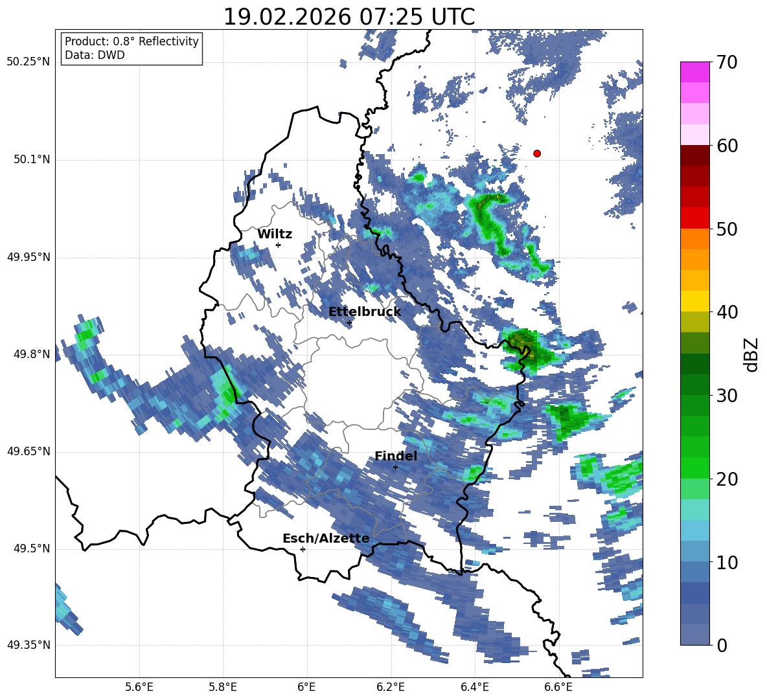This screenshot has width=767, height=700.
Task: Click the 70 colorbar tick label
Action: click(726, 63)
